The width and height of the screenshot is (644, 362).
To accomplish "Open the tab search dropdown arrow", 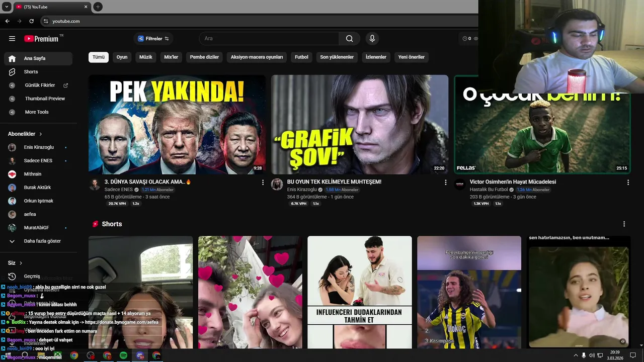I will point(7,7).
